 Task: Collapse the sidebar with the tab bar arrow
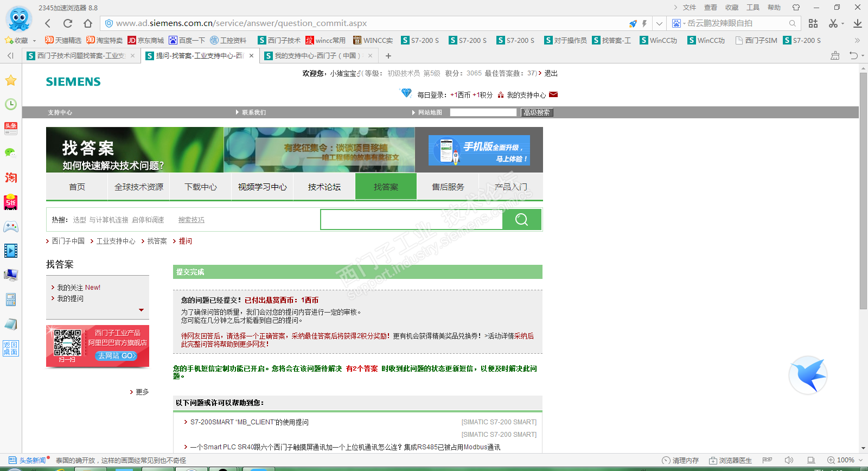pos(10,56)
